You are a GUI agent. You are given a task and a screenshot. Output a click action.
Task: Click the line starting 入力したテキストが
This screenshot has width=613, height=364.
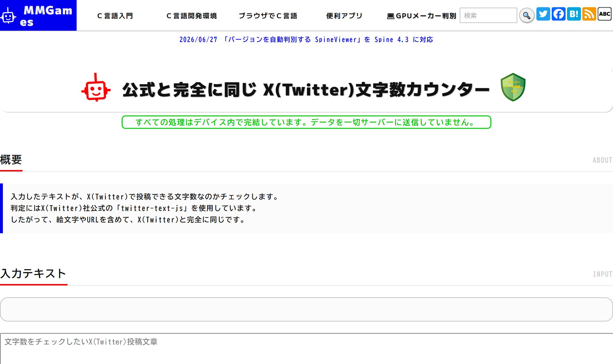(x=145, y=197)
